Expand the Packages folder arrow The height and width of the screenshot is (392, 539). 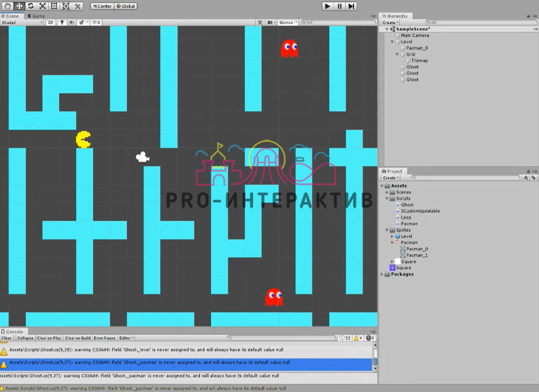pos(382,274)
